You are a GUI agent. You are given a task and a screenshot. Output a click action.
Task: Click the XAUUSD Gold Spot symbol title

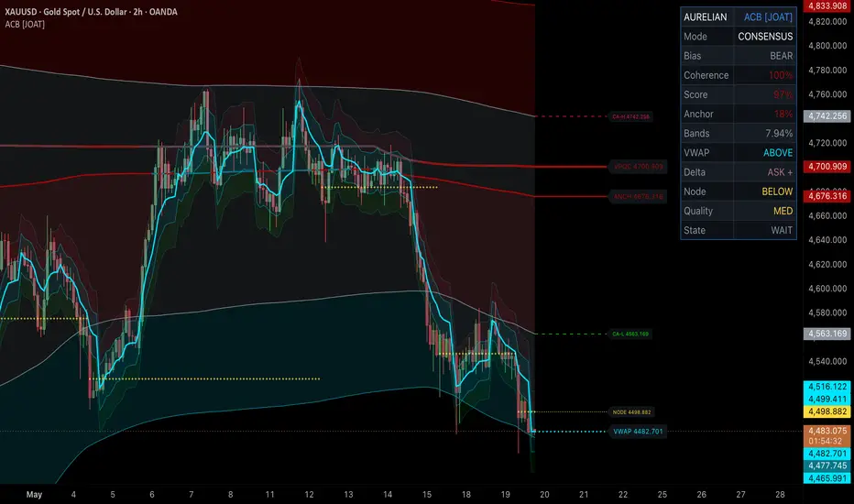click(91, 11)
